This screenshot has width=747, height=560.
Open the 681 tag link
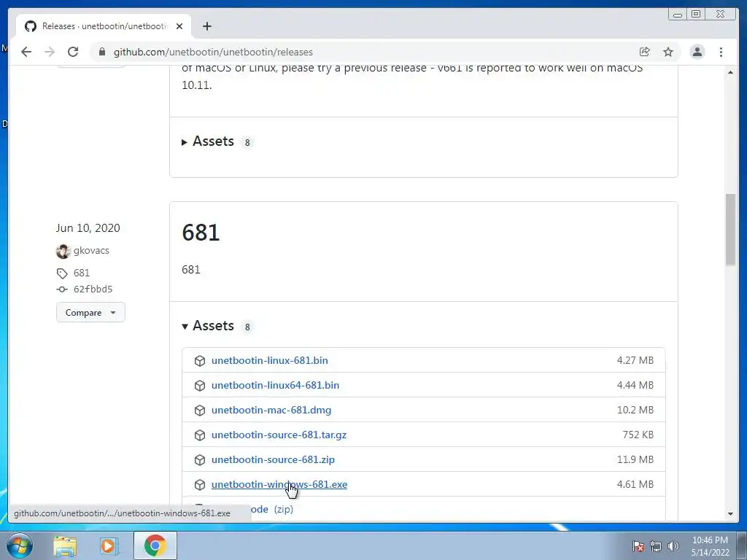point(82,273)
